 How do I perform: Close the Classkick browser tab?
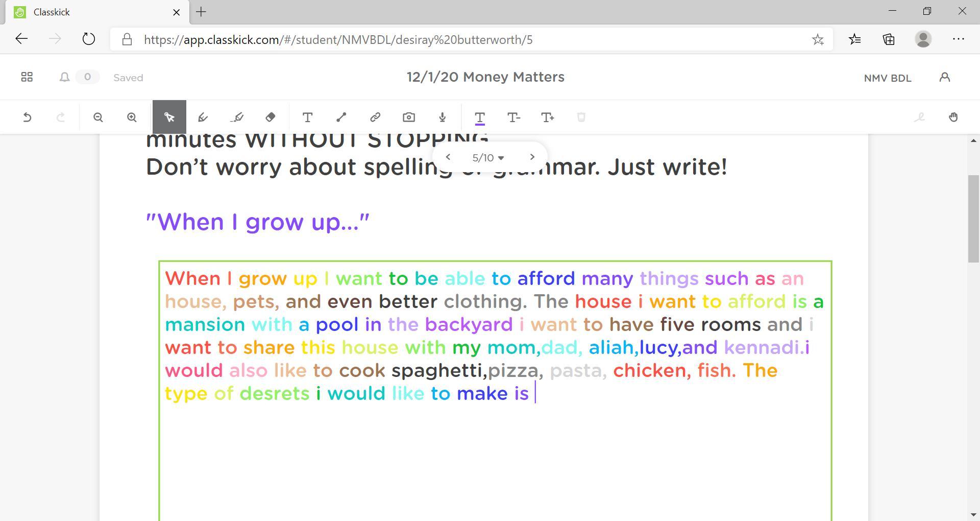[177, 12]
